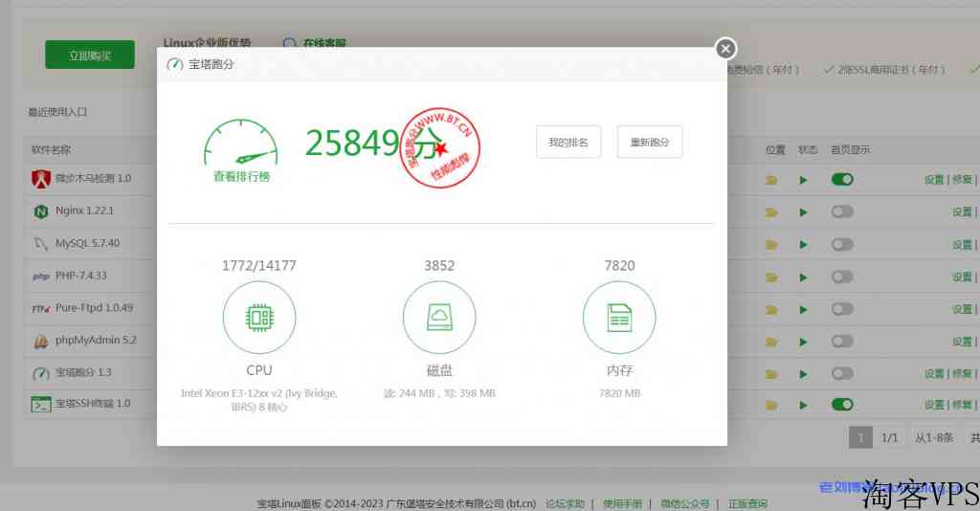This screenshot has width=980, height=511.
Task: Open the 论坛求助 footer link
Action: tap(565, 503)
